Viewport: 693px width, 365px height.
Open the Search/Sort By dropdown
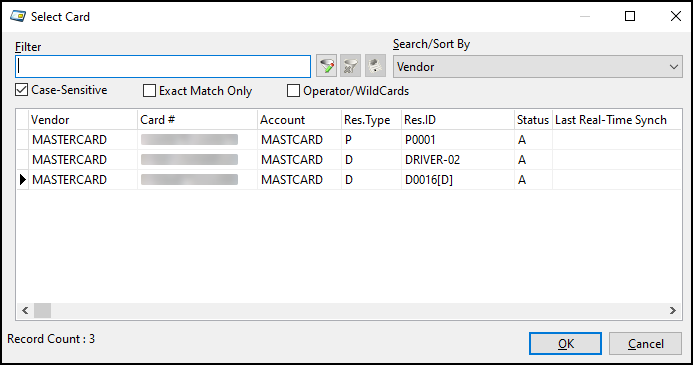point(538,67)
